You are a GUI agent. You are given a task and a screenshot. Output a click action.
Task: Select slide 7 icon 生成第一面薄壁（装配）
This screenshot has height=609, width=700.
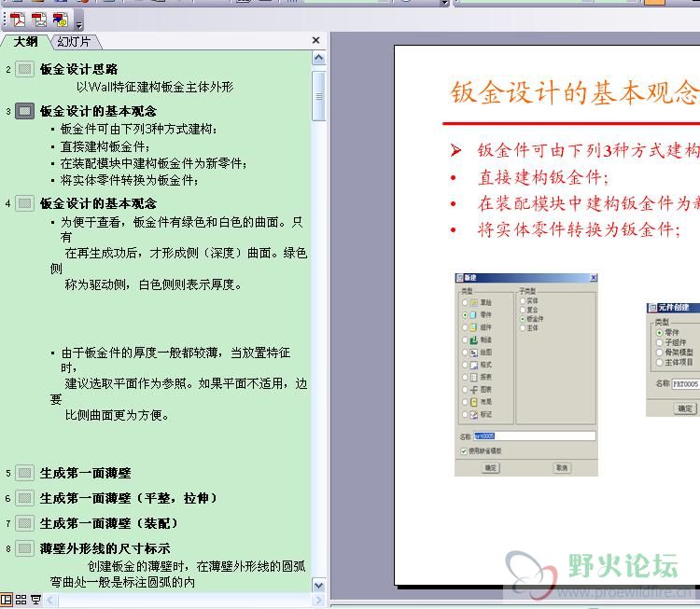(x=24, y=523)
